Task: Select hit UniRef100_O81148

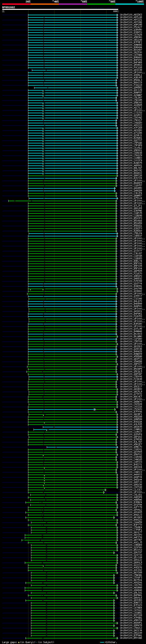Action: point(131,40)
